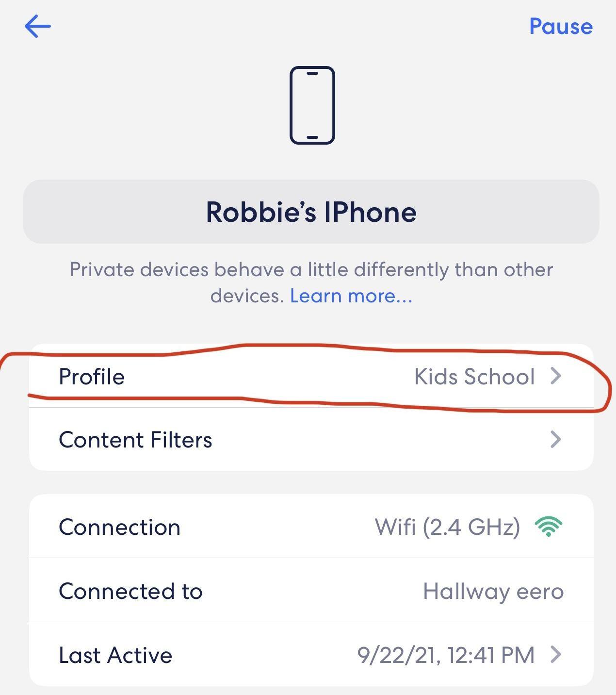Select the Hallway eero value
The width and height of the screenshot is (616, 695).
(x=493, y=591)
